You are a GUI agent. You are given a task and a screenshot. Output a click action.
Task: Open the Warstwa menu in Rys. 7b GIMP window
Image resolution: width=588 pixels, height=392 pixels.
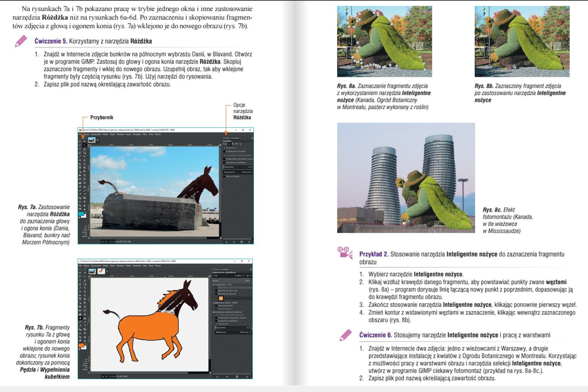120,266
